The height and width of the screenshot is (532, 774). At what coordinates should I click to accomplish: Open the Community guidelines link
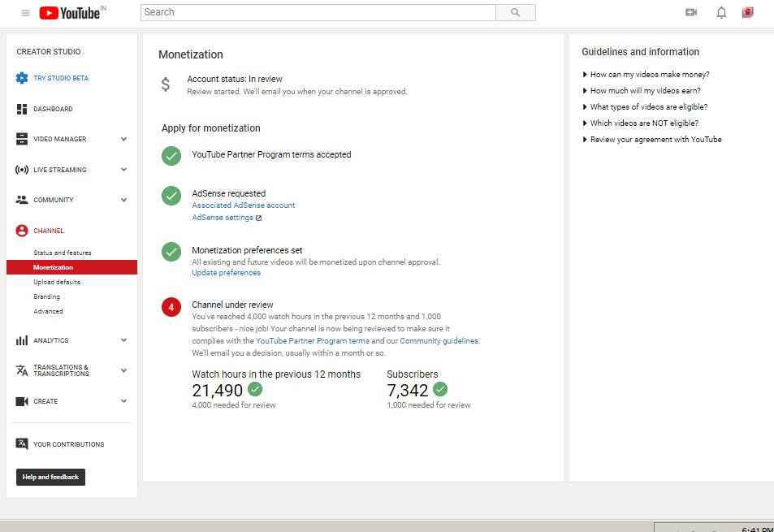pyautogui.click(x=439, y=341)
